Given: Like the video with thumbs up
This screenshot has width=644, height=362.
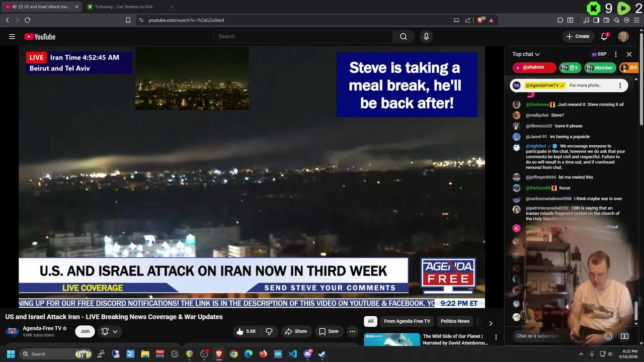Looking at the screenshot, I should [246, 331].
